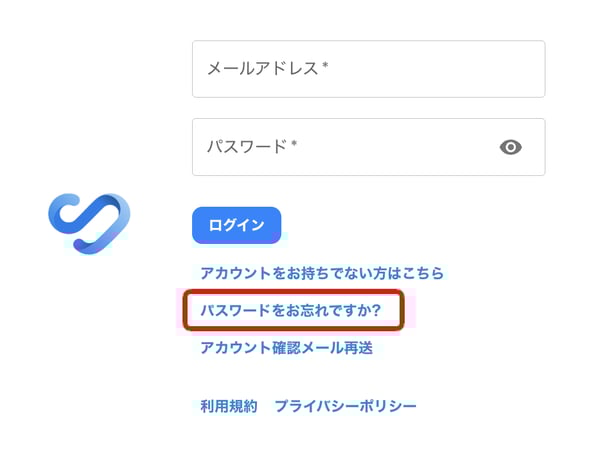
Task: Focus the パスワード input field
Action: (x=368, y=147)
